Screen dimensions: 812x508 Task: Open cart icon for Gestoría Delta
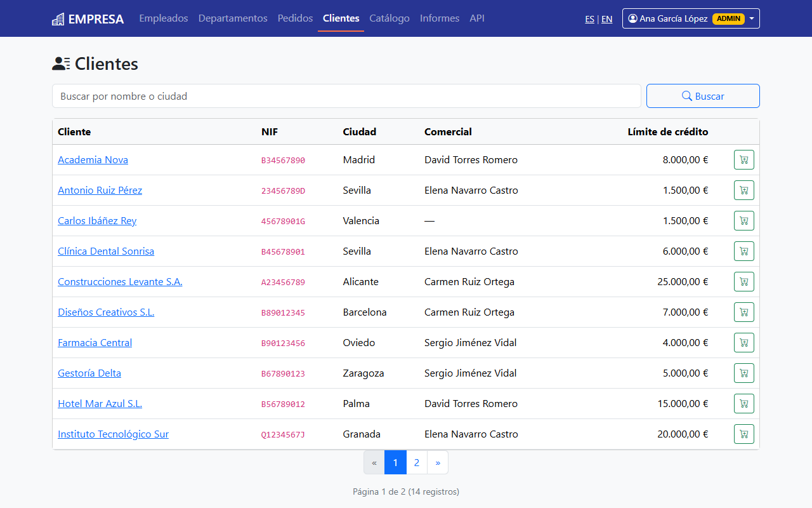[743, 373]
